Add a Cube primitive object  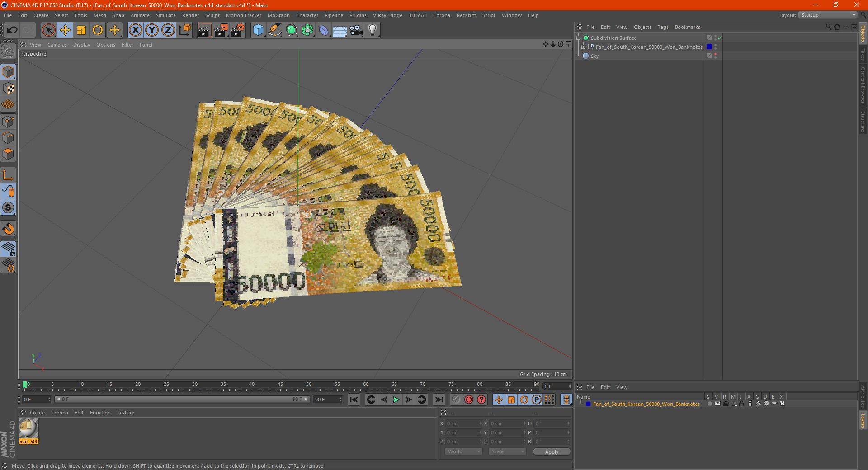coord(258,30)
